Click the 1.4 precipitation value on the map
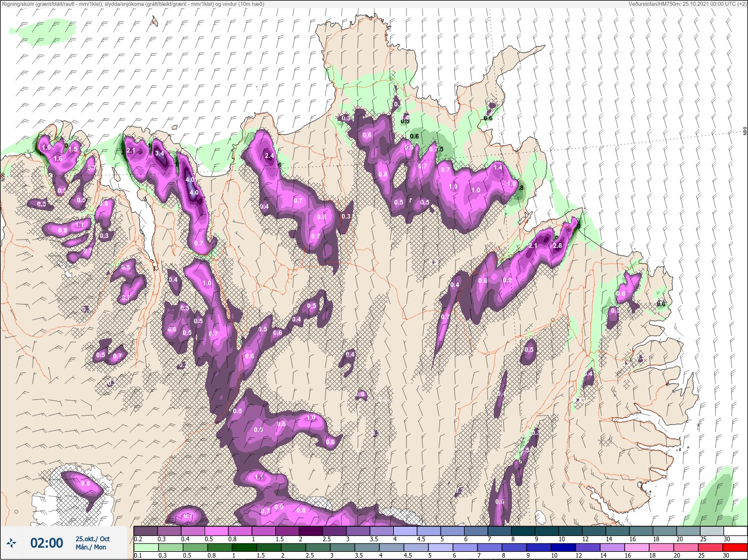748x560 pixels. point(498,168)
